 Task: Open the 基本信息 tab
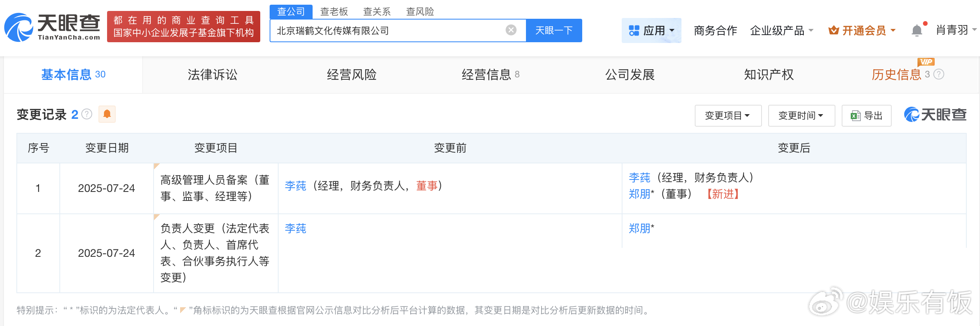[73, 75]
